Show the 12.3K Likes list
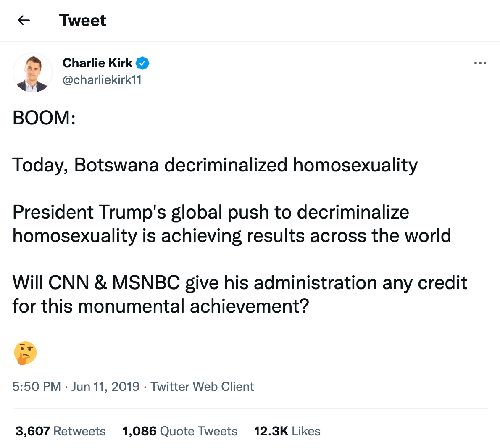Screen dimensions: 500x448 coord(287,431)
